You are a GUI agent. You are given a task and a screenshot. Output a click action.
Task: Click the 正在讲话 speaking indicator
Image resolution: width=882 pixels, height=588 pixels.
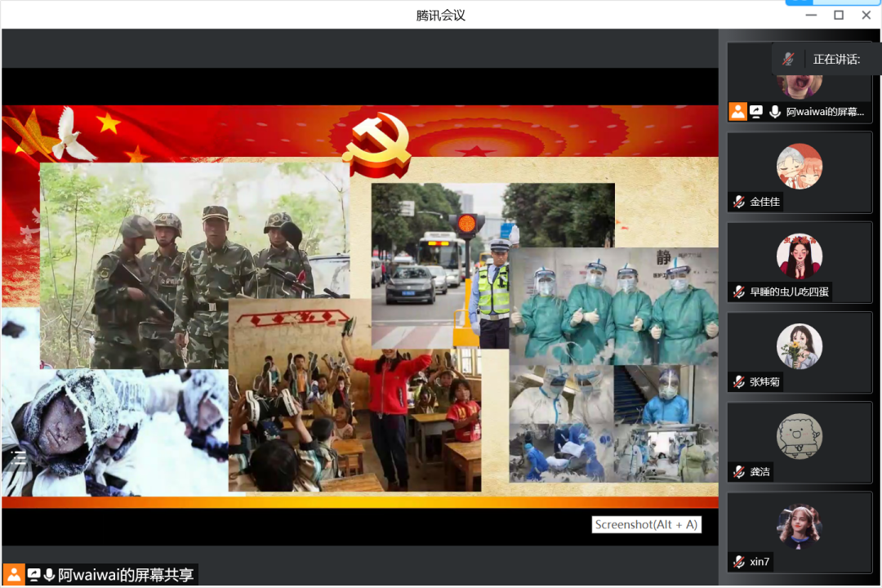(x=836, y=59)
